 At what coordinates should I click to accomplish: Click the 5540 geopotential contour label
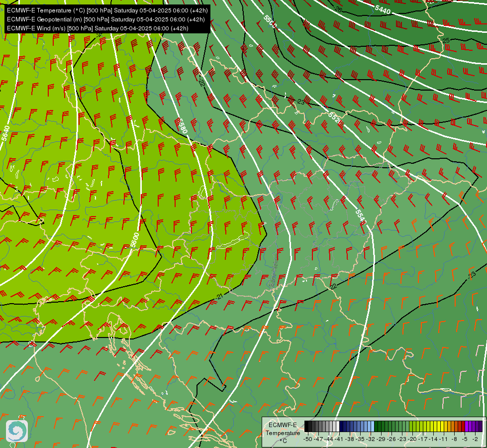(x=361, y=217)
